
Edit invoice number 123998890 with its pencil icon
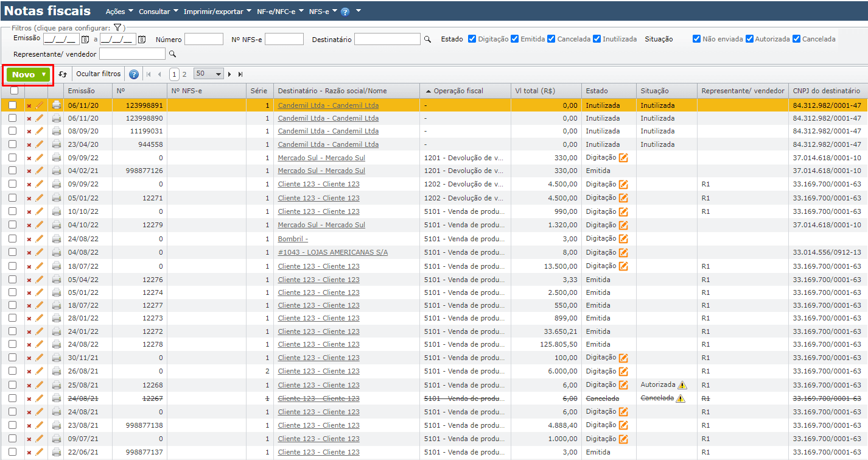[x=40, y=118]
